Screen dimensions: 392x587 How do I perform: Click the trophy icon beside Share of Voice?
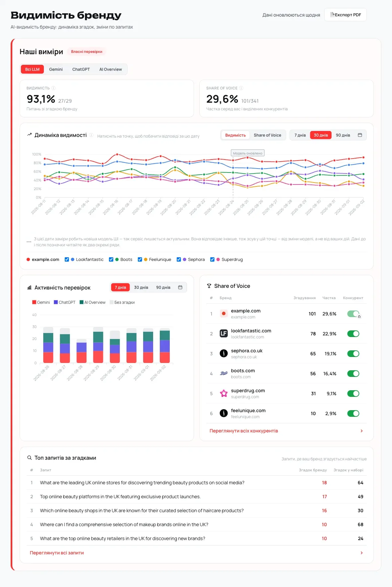[209, 286]
